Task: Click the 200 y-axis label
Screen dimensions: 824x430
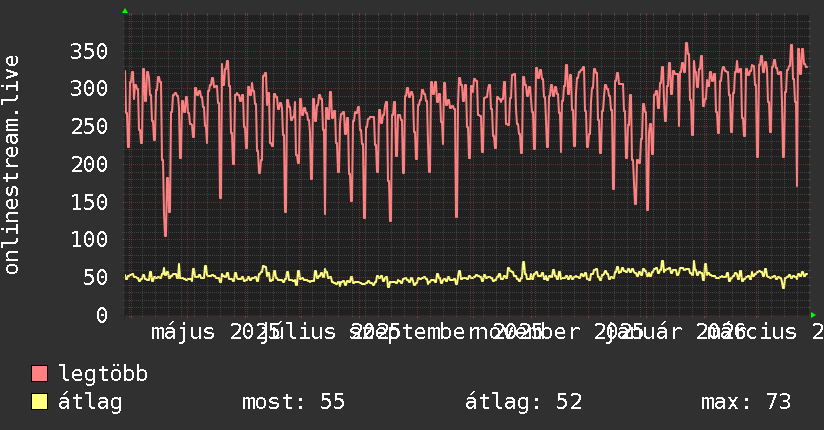Action: point(89,165)
